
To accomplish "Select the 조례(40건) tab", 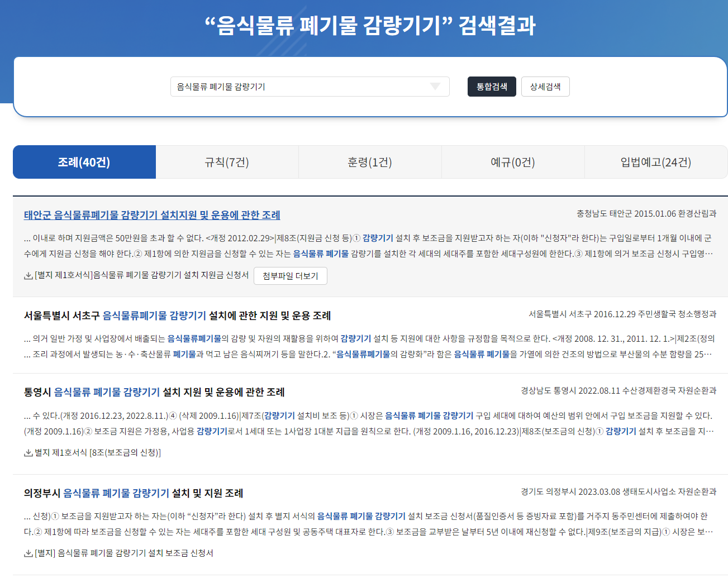I will click(x=84, y=162).
